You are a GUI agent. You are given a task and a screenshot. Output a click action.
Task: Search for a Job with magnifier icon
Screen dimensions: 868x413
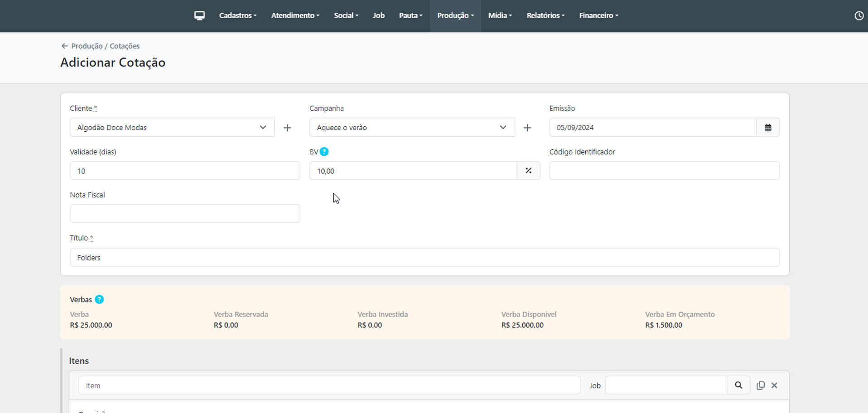[x=738, y=385]
